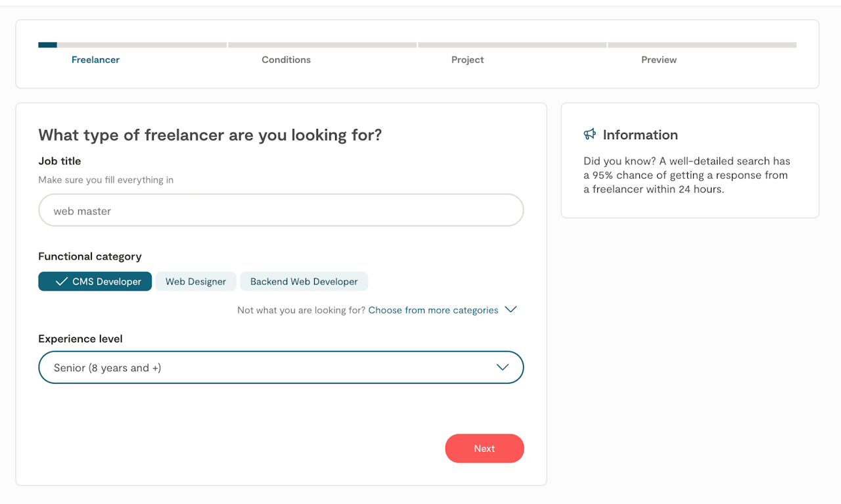
Task: Open the Experience level dropdown
Action: tap(281, 367)
